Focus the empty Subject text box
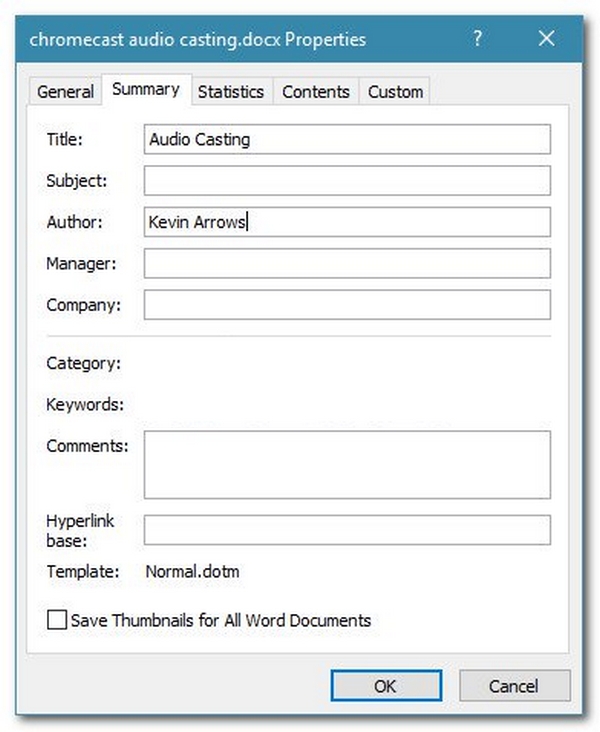Screen dimensions: 600x732 [347, 180]
